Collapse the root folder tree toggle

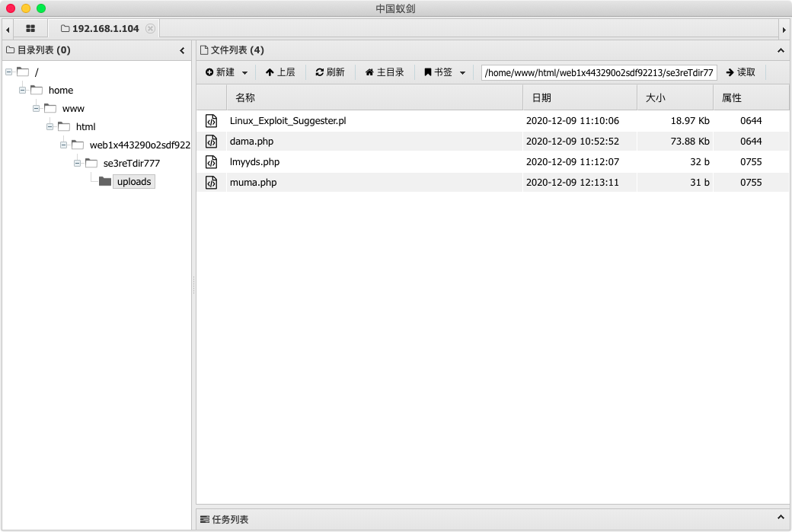[8, 72]
